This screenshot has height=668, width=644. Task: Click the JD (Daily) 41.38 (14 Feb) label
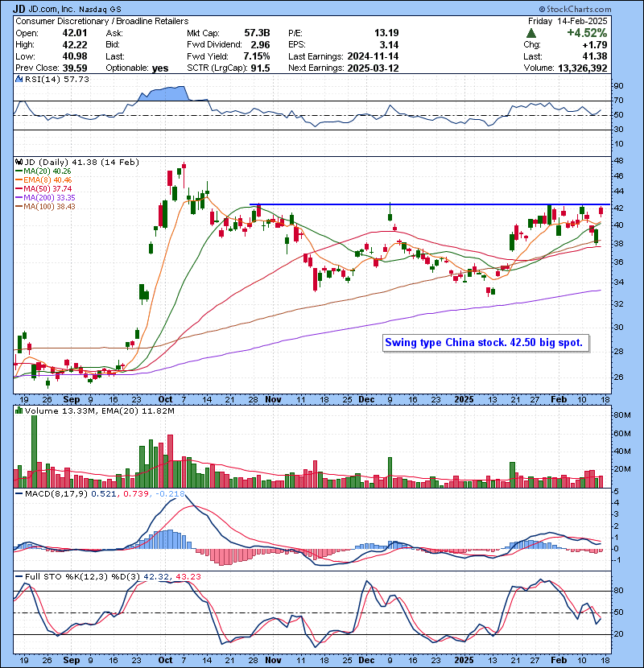pyautogui.click(x=82, y=162)
